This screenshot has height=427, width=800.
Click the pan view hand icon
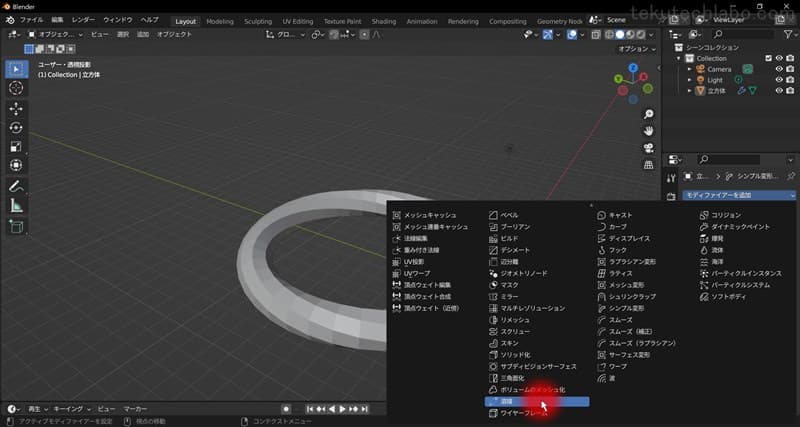coord(648,131)
